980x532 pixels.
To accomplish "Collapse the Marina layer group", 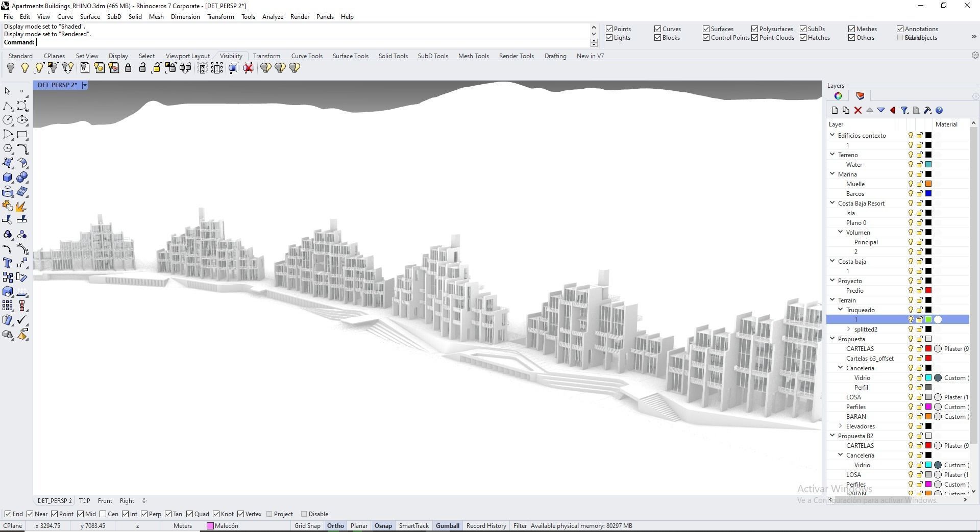I will point(832,174).
